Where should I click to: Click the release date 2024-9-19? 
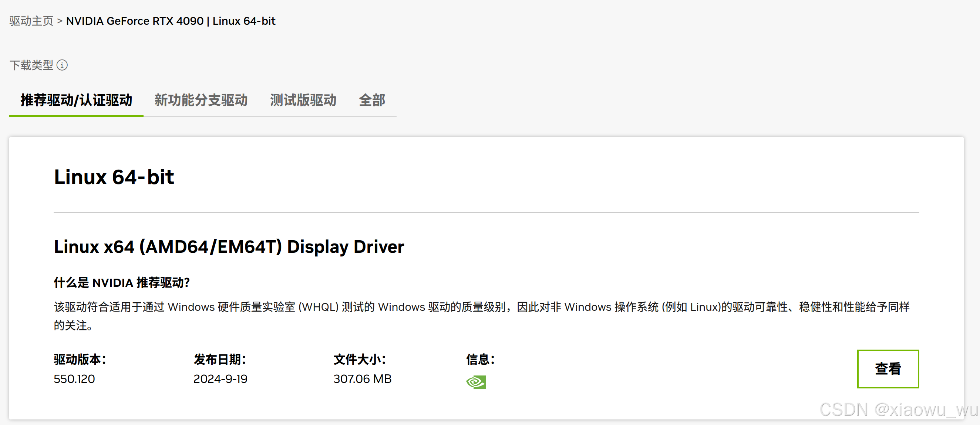(x=220, y=379)
